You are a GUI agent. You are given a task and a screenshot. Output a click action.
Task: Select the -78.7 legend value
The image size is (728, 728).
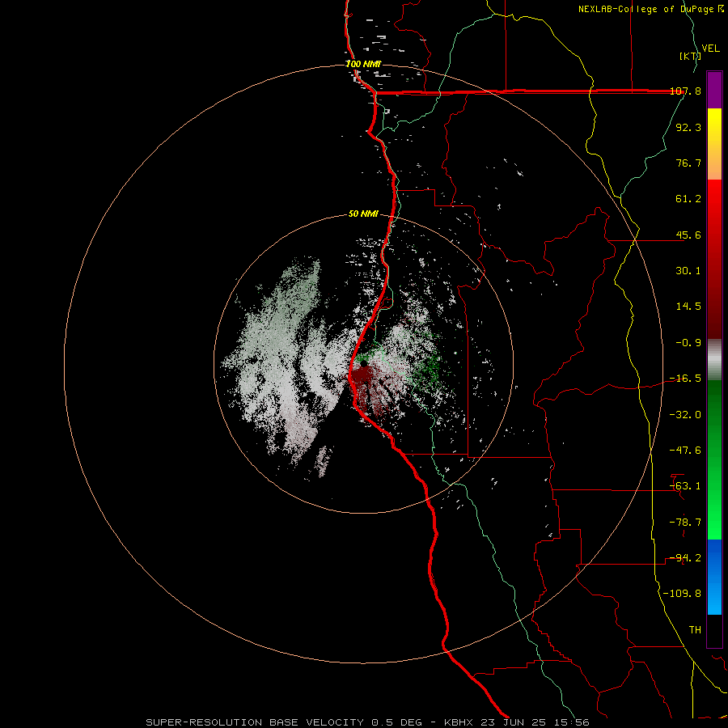pos(685,523)
